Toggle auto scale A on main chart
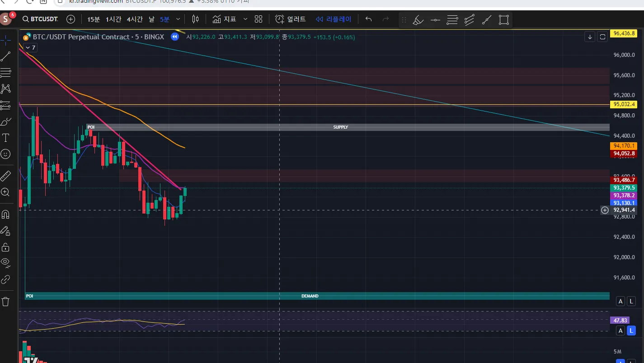Viewport: 644px width, 363px height. click(620, 301)
